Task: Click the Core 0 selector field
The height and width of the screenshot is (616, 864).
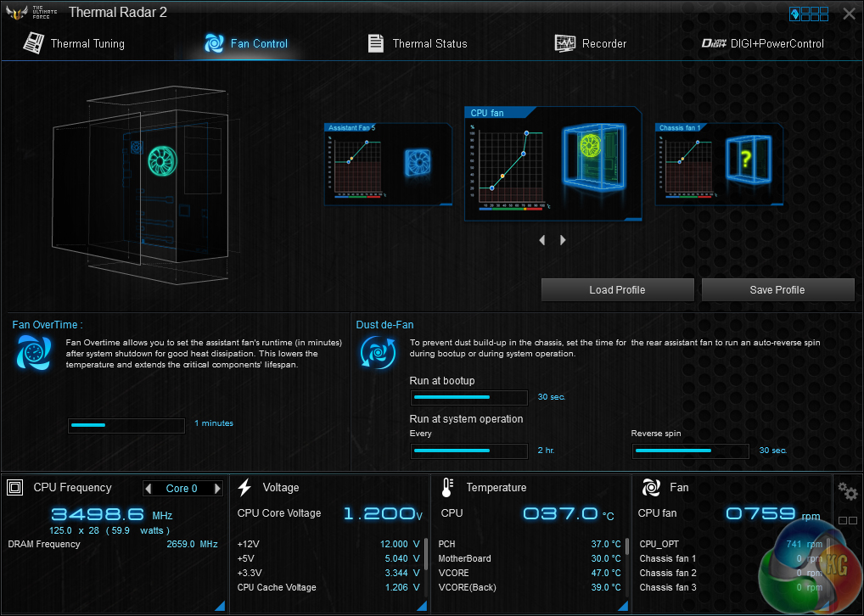Action: pos(182,488)
